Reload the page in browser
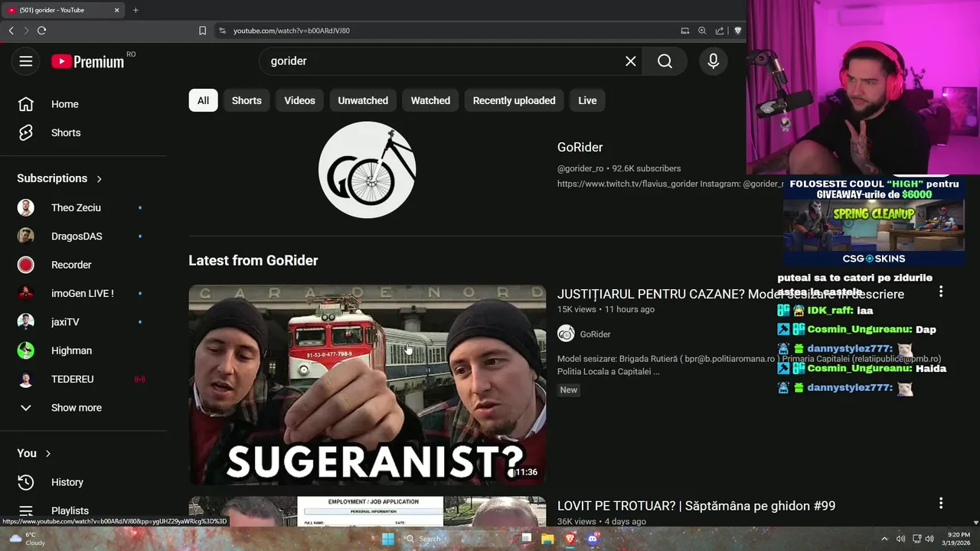The height and width of the screenshot is (551, 980). 41,31
